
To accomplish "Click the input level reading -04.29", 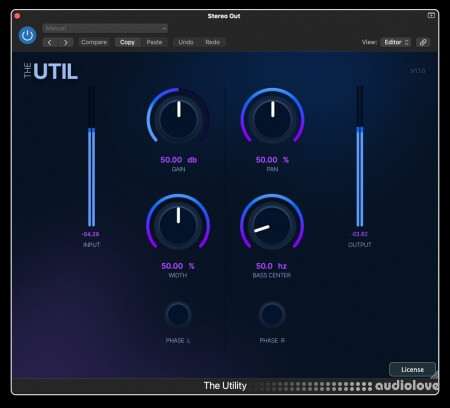I will pos(90,234).
